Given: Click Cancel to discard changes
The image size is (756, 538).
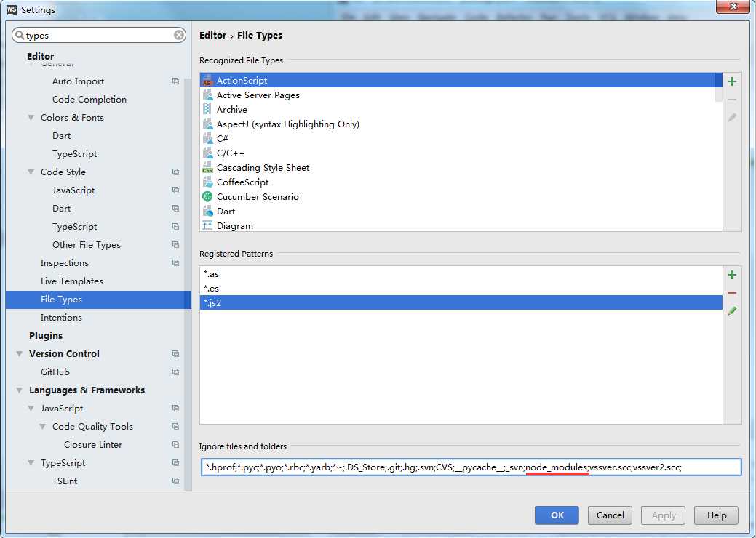Looking at the screenshot, I should (610, 515).
